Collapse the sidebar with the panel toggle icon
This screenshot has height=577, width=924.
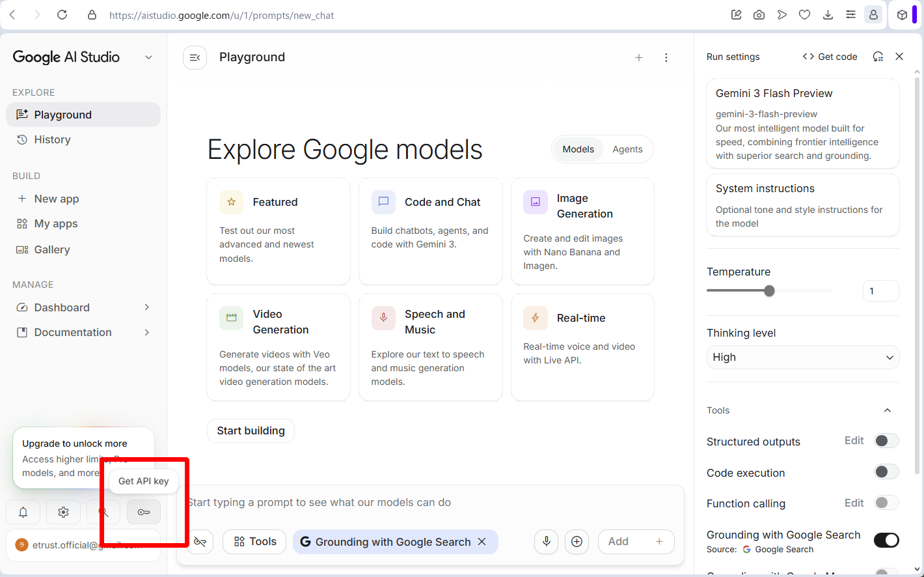195,57
